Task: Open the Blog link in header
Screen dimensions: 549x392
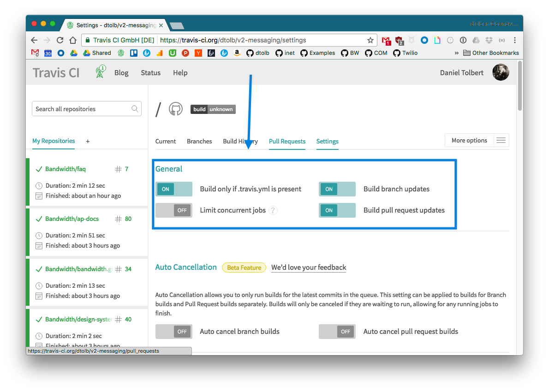Action: coord(121,73)
